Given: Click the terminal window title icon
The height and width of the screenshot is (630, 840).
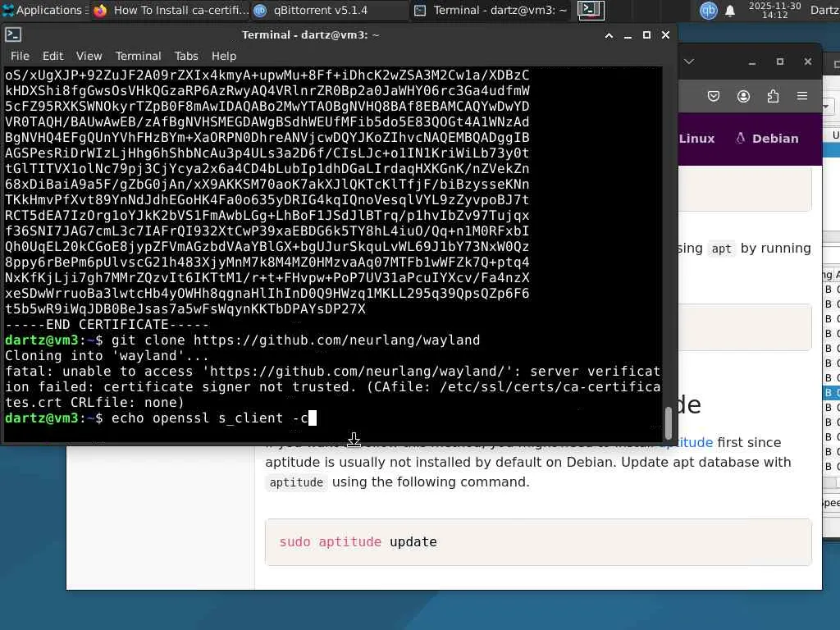Looking at the screenshot, I should point(13,34).
